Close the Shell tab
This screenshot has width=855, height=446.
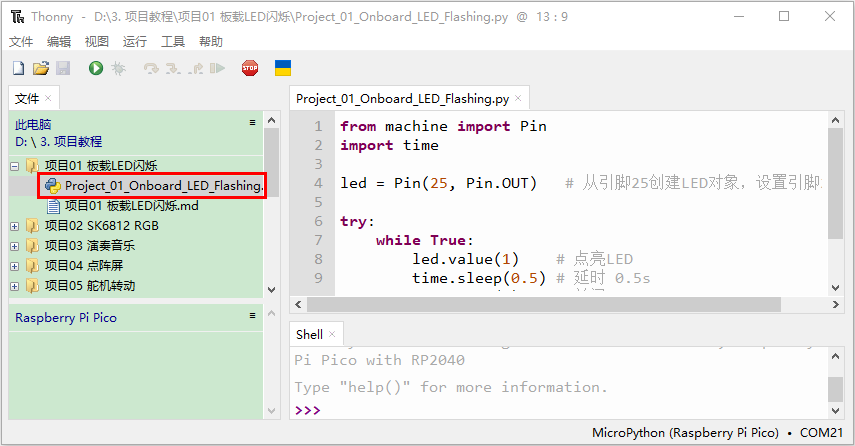tap(332, 334)
